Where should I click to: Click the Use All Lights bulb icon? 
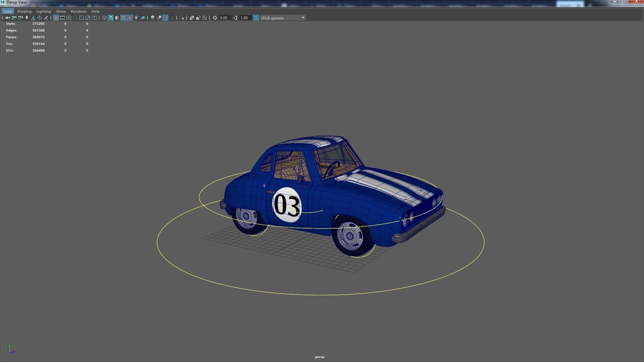[x=136, y=18]
